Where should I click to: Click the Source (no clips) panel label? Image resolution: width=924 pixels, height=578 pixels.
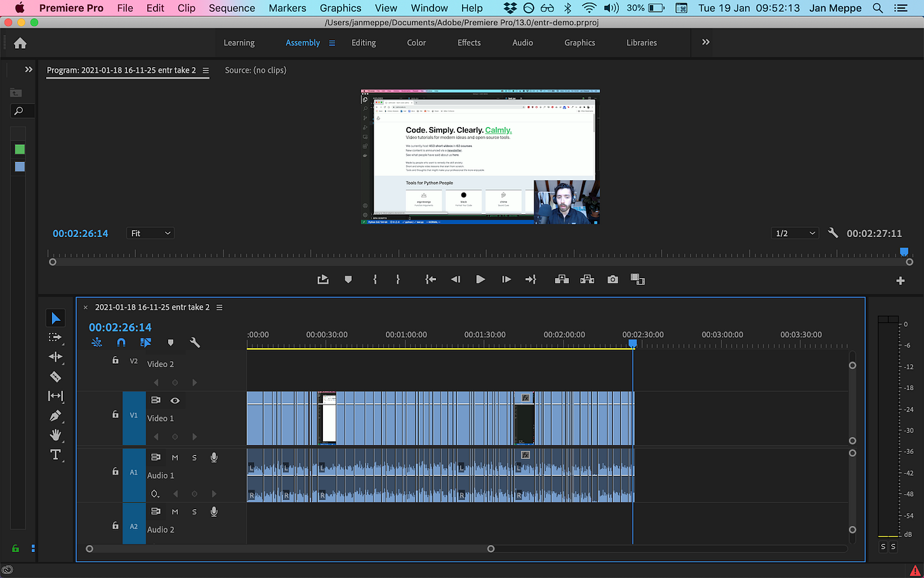255,71
